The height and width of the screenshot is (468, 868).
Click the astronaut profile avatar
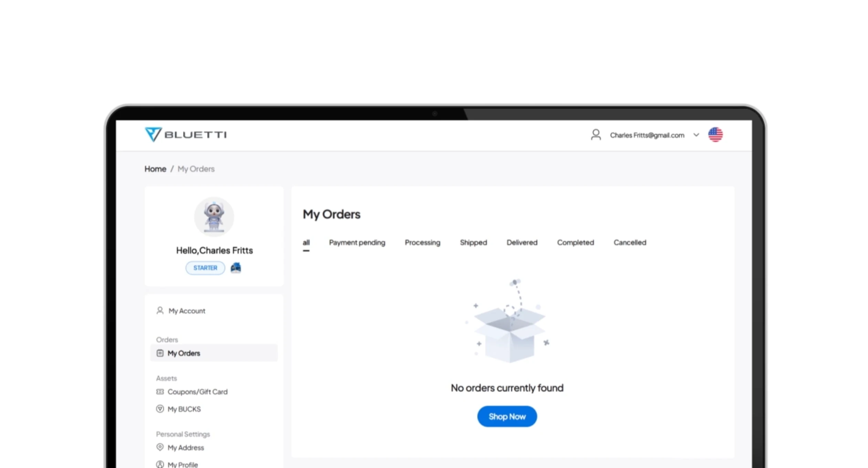(214, 217)
